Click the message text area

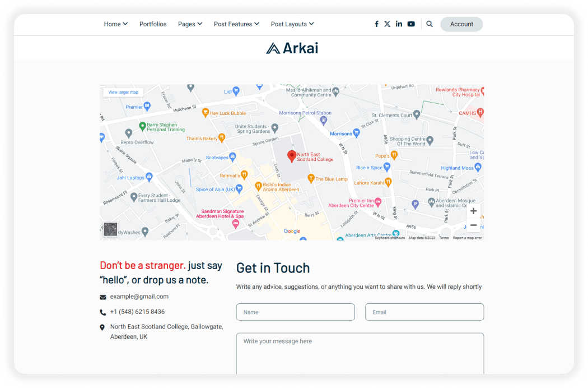(x=360, y=353)
